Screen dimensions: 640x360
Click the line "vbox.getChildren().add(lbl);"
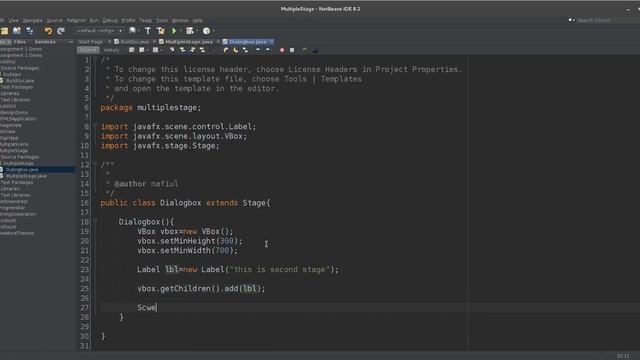coord(201,289)
